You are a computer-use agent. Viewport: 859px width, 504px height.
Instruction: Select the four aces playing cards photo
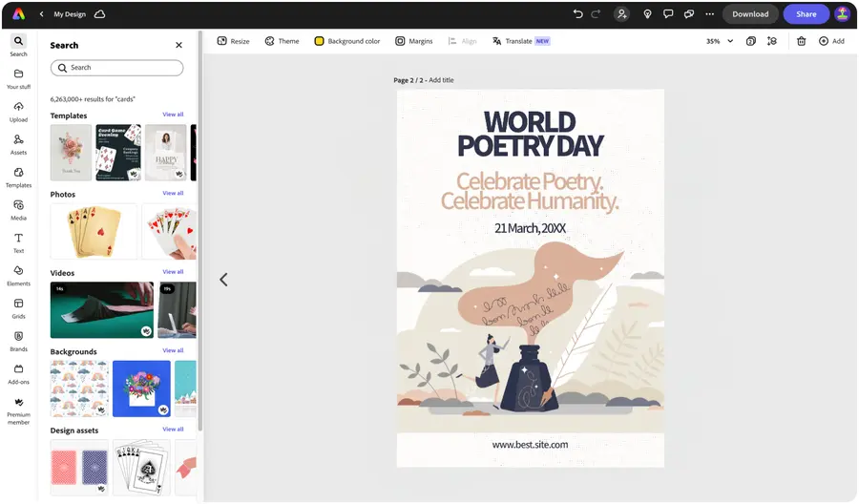(x=94, y=231)
